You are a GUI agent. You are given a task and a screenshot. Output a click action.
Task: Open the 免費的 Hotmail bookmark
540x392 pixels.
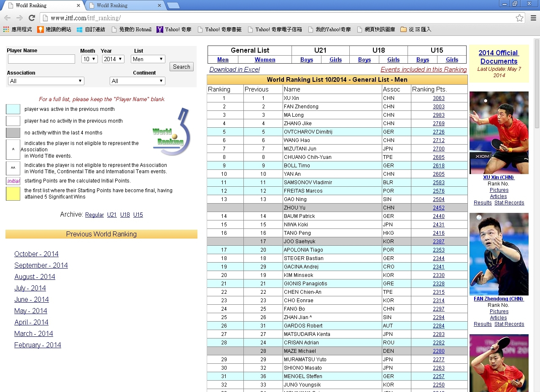tap(131, 30)
